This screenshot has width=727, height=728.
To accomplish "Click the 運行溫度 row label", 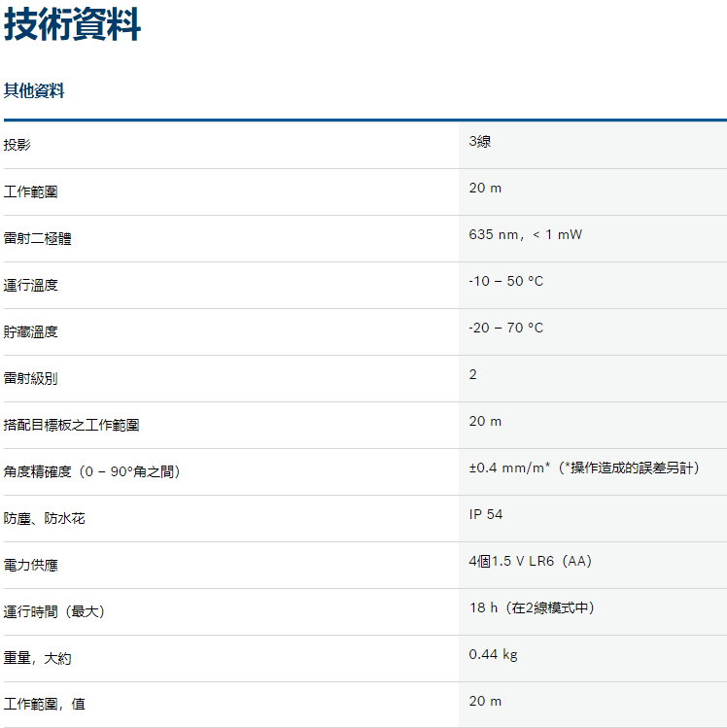I will tap(31, 285).
